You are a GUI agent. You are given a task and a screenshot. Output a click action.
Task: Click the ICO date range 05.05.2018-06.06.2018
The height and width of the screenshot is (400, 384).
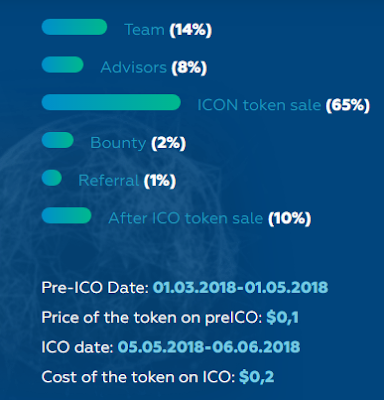[x=209, y=347]
